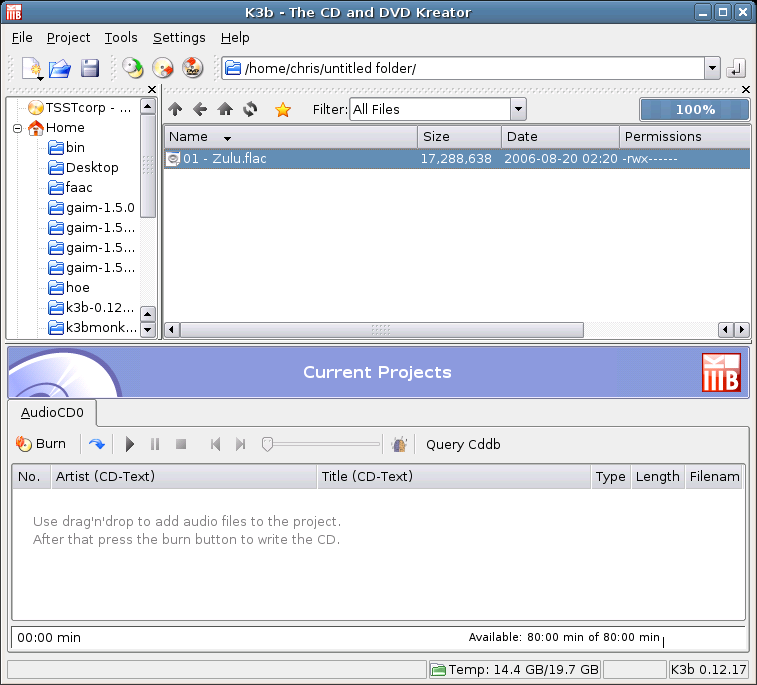Reload the current folder view
The height and width of the screenshot is (685, 757).
[x=250, y=109]
